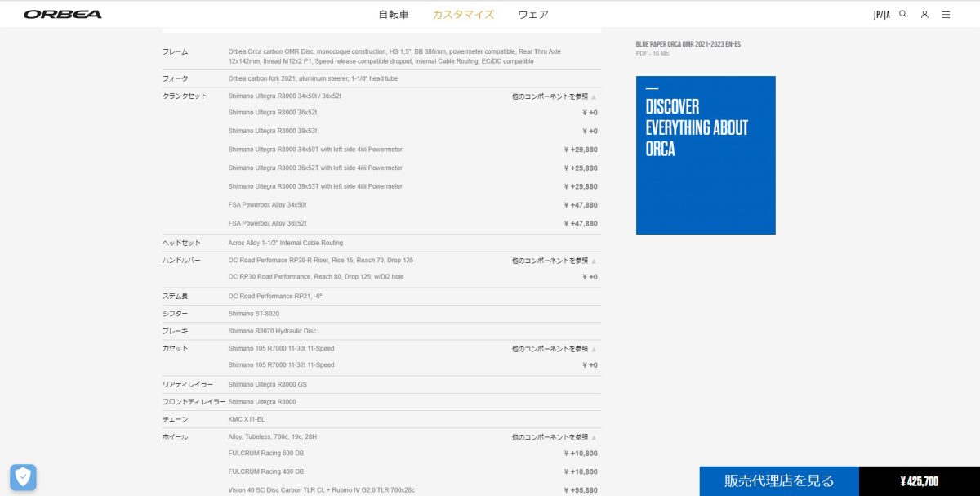This screenshot has width=980, height=496.
Task: Open the ウェア menu
Action: tap(533, 15)
